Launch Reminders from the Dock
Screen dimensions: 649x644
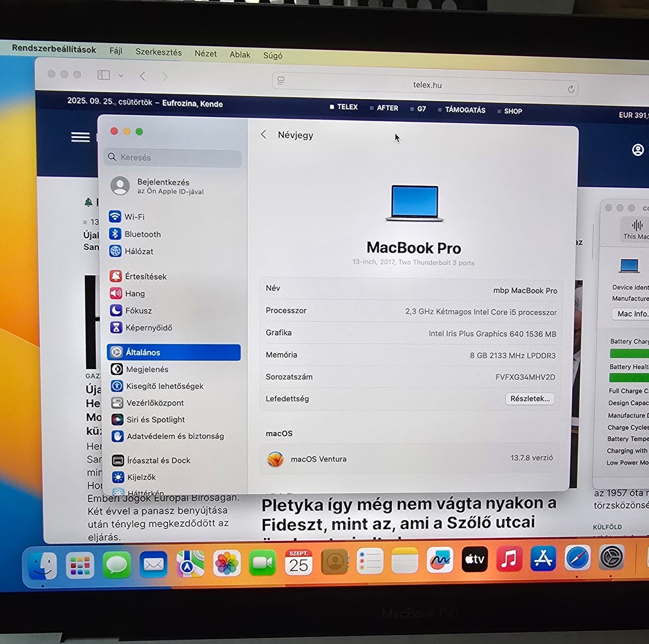pos(370,561)
